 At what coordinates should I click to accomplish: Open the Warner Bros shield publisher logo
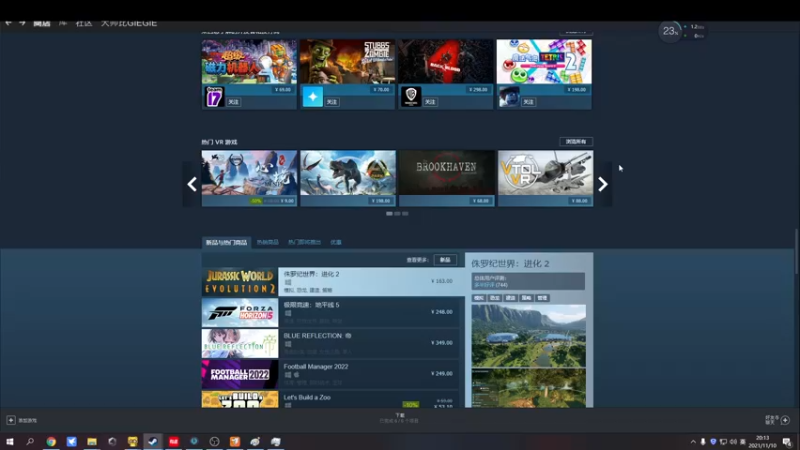click(x=411, y=97)
